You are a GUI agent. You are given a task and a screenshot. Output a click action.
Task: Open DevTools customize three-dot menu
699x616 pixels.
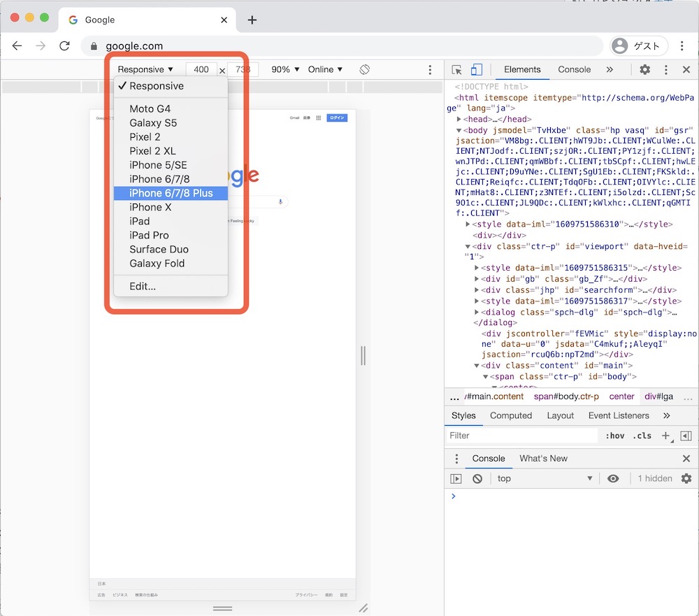tap(665, 70)
